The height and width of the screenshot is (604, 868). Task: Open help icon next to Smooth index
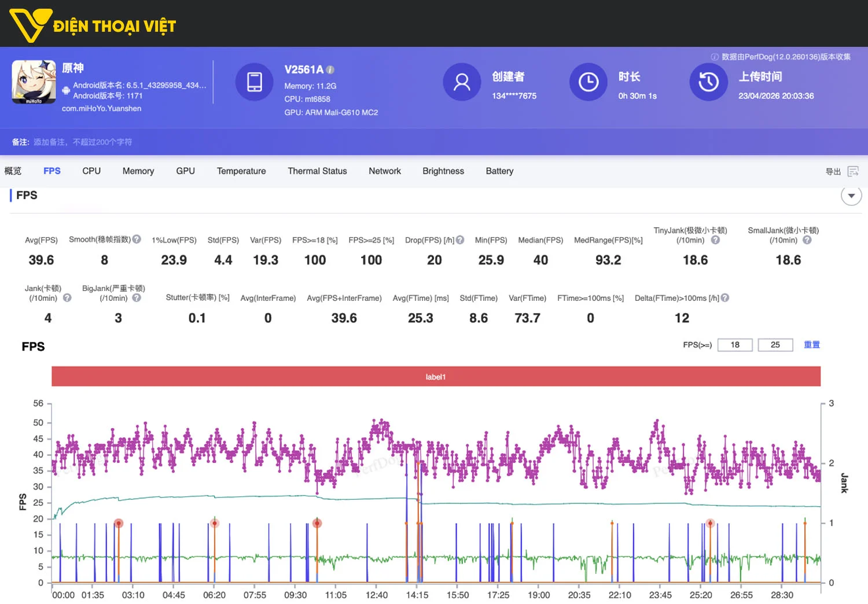click(x=137, y=239)
